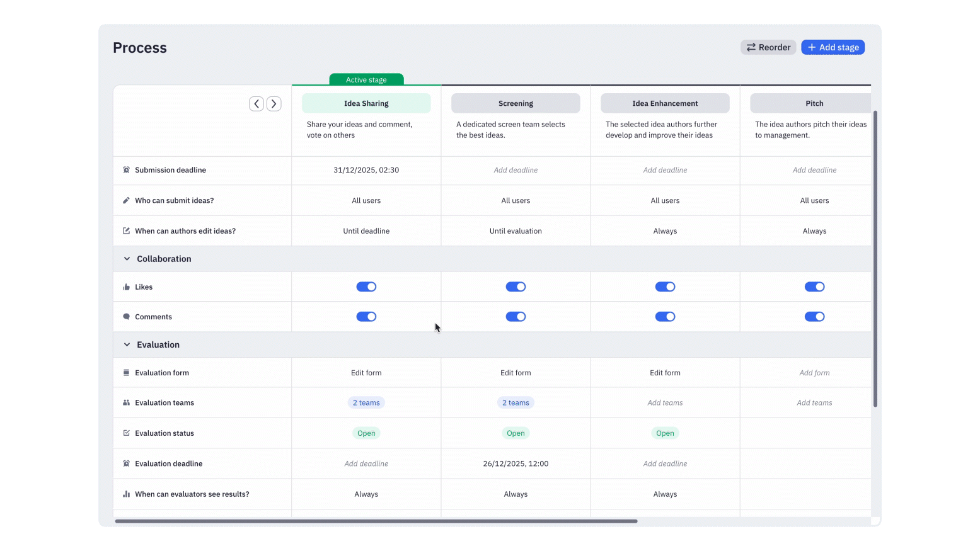The image size is (980, 551).
Task: Click the thumbs-up icon next to Likes
Action: click(x=126, y=287)
